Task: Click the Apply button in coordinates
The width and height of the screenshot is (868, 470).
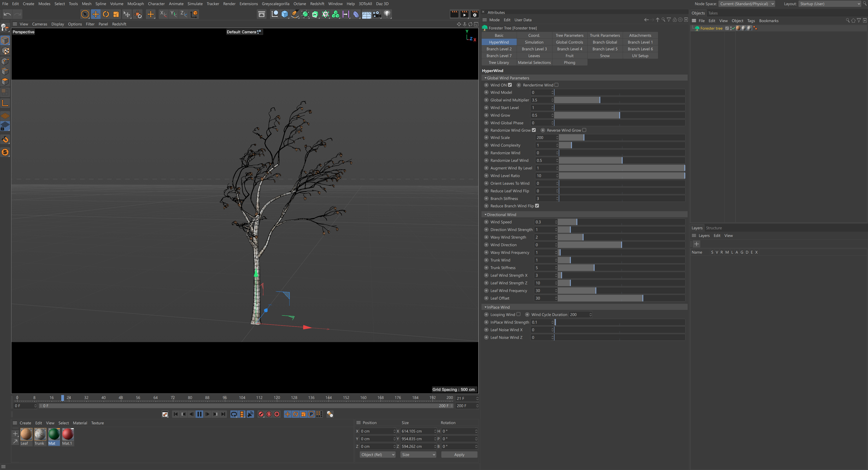Action: pos(459,454)
